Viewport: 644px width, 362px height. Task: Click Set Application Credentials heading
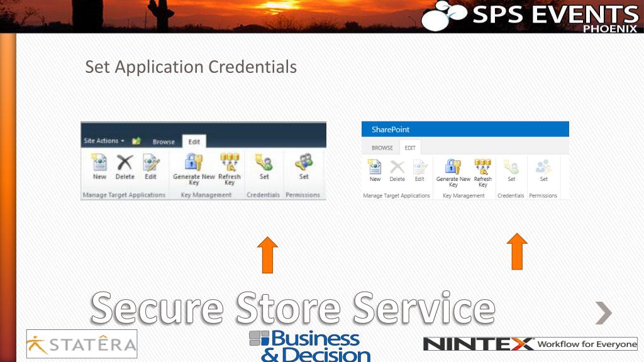(x=191, y=67)
